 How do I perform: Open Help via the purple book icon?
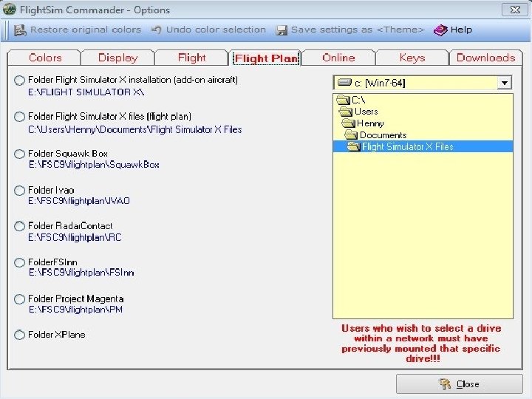point(440,30)
